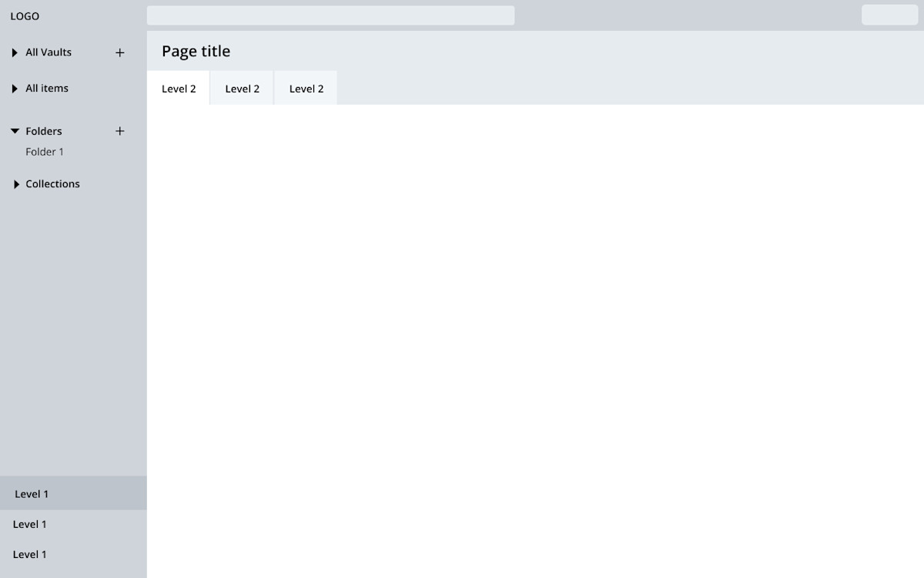The width and height of the screenshot is (924, 578).
Task: Select the All items label
Action: pos(47,89)
